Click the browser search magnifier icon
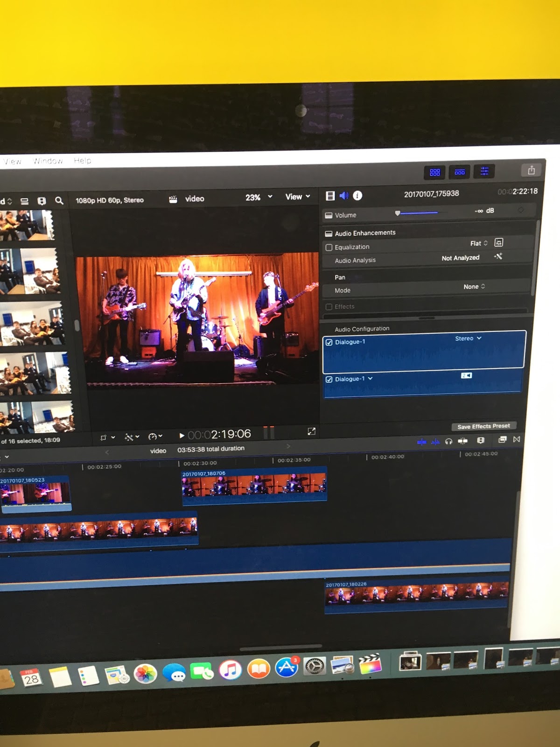560x747 pixels. tap(59, 201)
